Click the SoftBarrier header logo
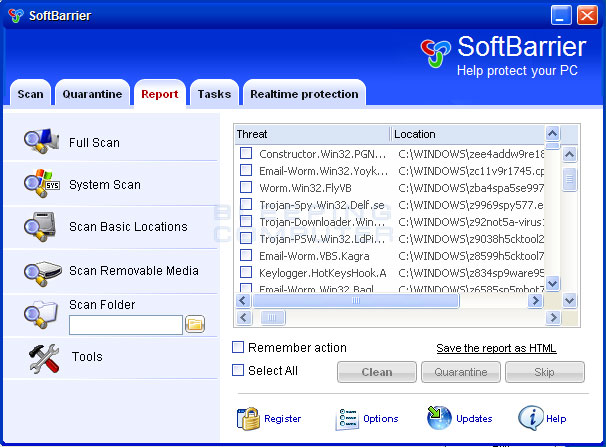606x447 pixels. (x=436, y=53)
